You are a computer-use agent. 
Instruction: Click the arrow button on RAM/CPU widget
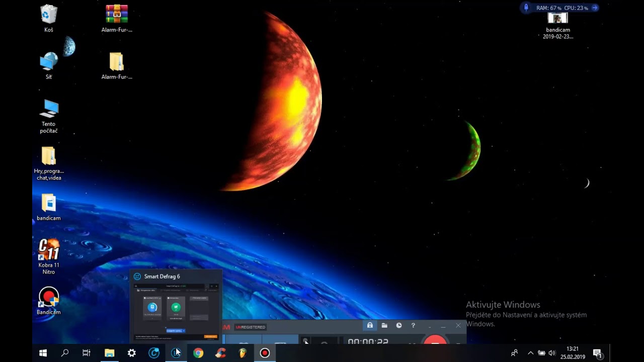[x=595, y=8]
